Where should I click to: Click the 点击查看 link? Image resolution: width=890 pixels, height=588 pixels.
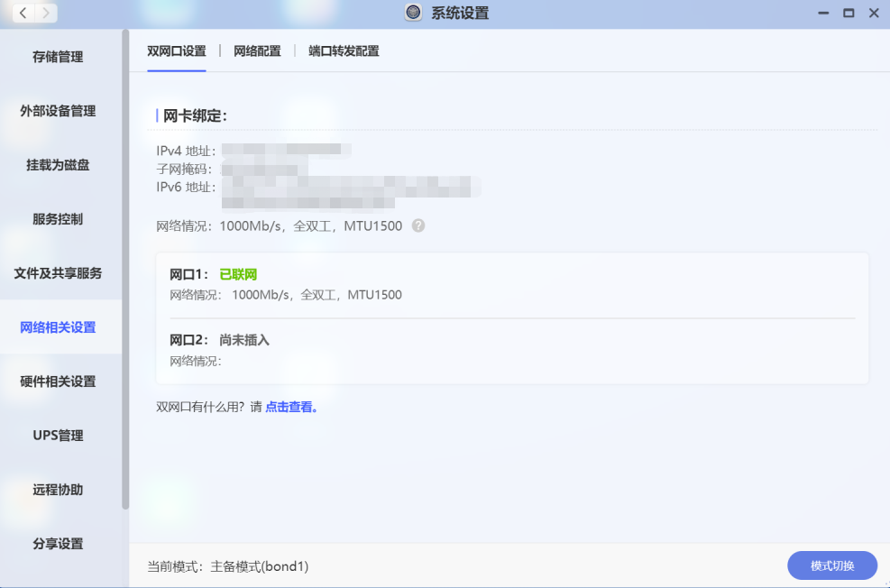pos(291,407)
